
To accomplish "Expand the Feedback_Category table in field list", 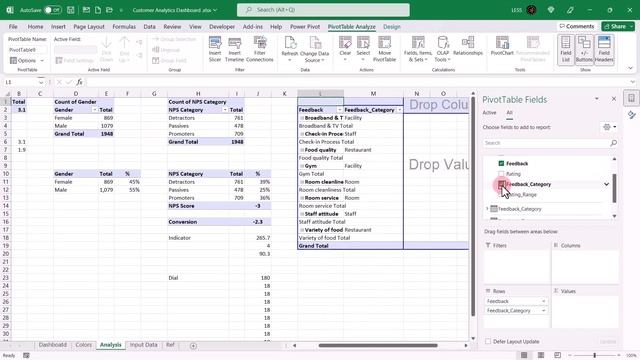I will [x=487, y=209].
